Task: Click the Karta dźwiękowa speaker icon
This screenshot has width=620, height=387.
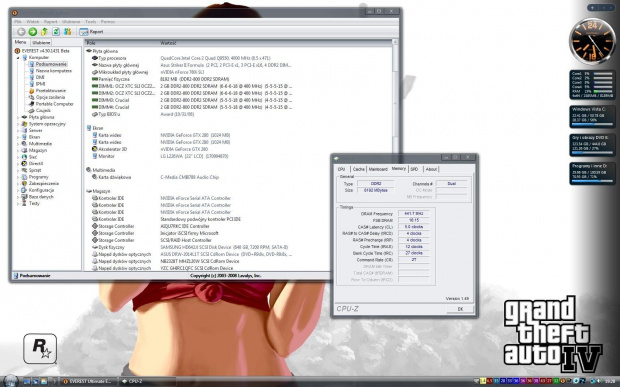Action: tap(95, 177)
